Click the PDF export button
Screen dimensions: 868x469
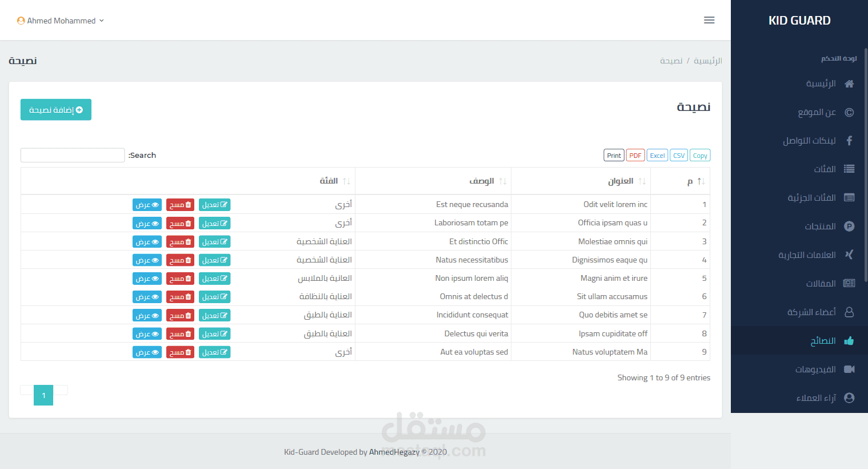(635, 156)
